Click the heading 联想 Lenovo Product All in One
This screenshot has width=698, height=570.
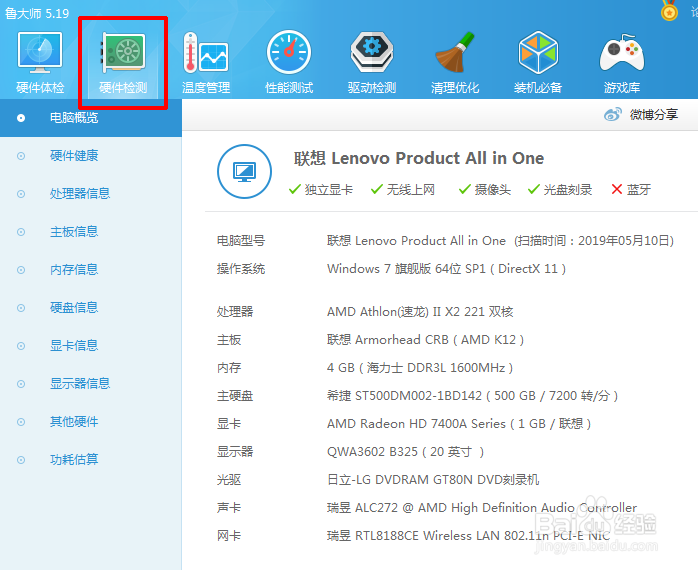[x=418, y=159]
